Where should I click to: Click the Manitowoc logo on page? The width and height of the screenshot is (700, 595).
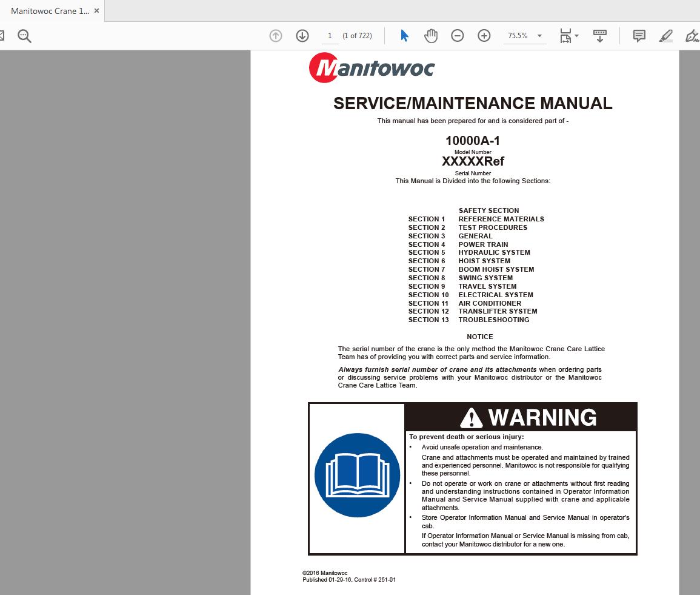372,68
